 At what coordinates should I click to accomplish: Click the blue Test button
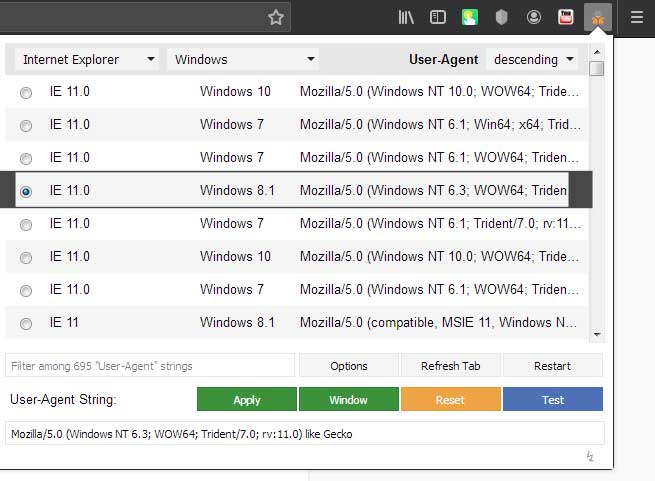(x=553, y=400)
